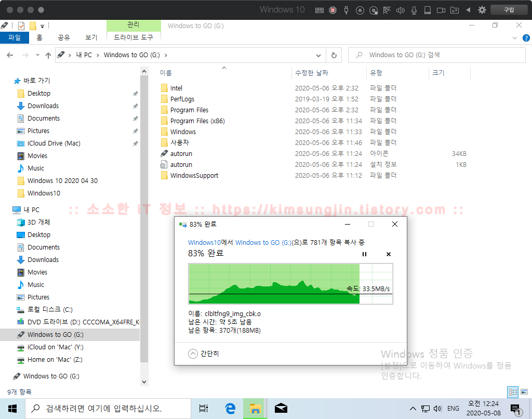Open address bar history dropdown

coord(318,55)
